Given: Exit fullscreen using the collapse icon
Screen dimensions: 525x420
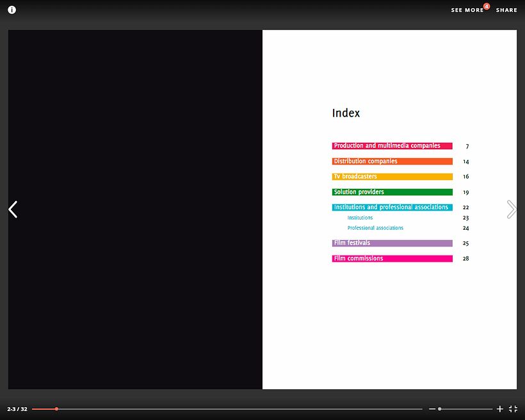Looking at the screenshot, I should (x=513, y=408).
